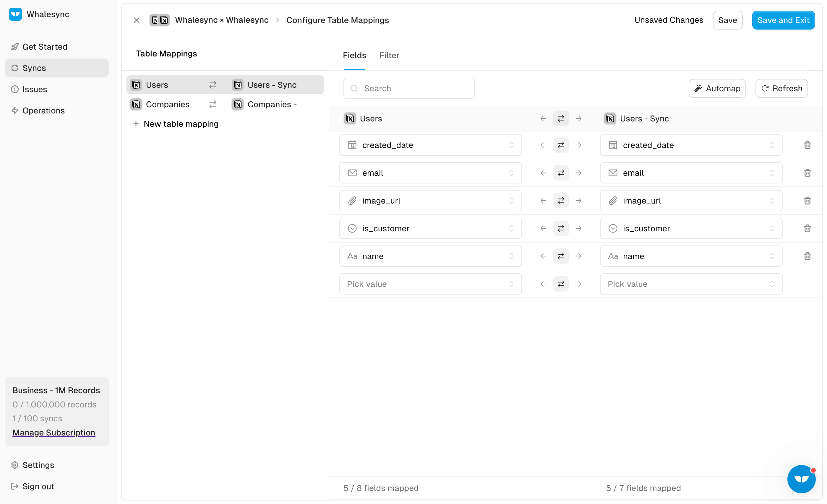827x504 pixels.
Task: Open Issues in the sidebar
Action: coord(57,89)
